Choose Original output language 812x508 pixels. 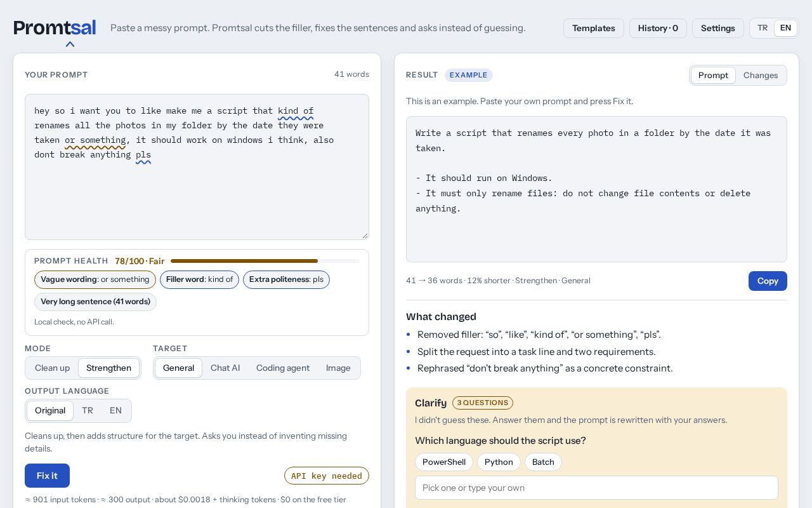[x=50, y=410]
